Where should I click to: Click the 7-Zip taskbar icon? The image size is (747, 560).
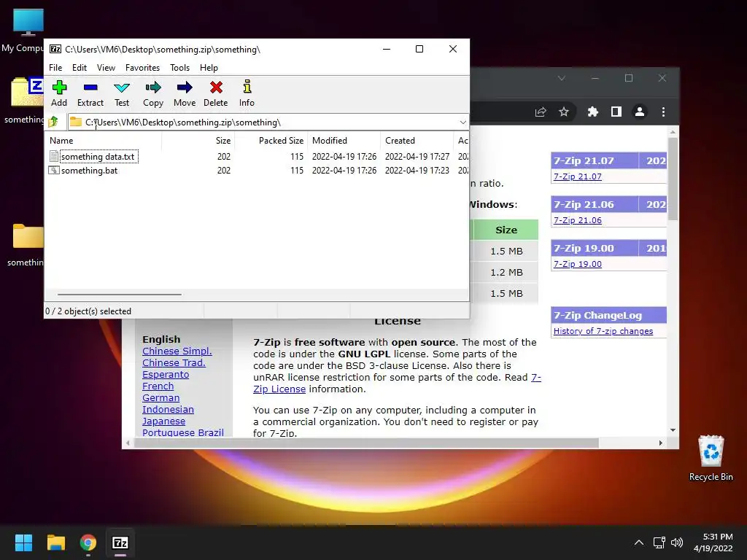point(120,542)
